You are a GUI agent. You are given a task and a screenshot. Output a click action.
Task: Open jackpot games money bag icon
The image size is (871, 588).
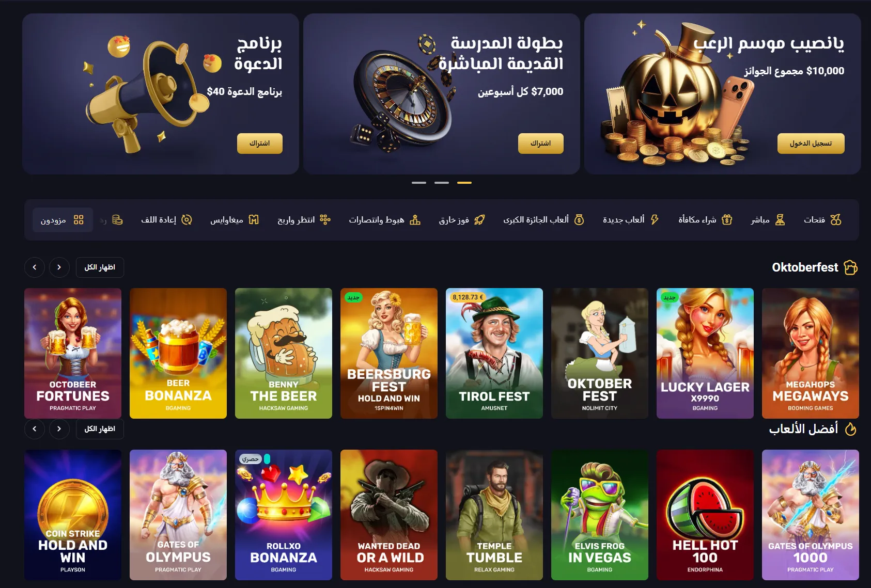coord(579,220)
